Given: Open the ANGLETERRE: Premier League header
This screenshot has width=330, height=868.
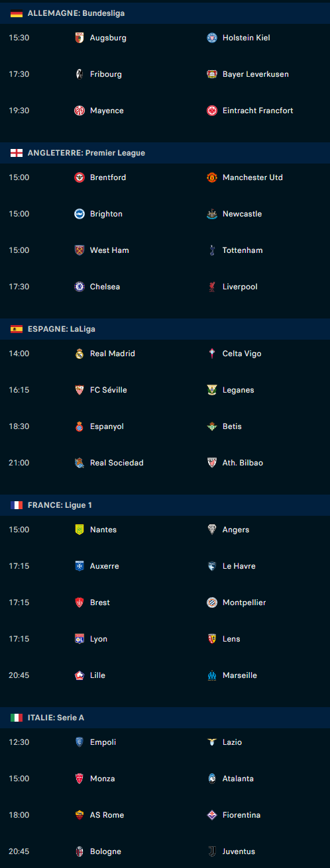Looking at the screenshot, I should click(x=165, y=153).
